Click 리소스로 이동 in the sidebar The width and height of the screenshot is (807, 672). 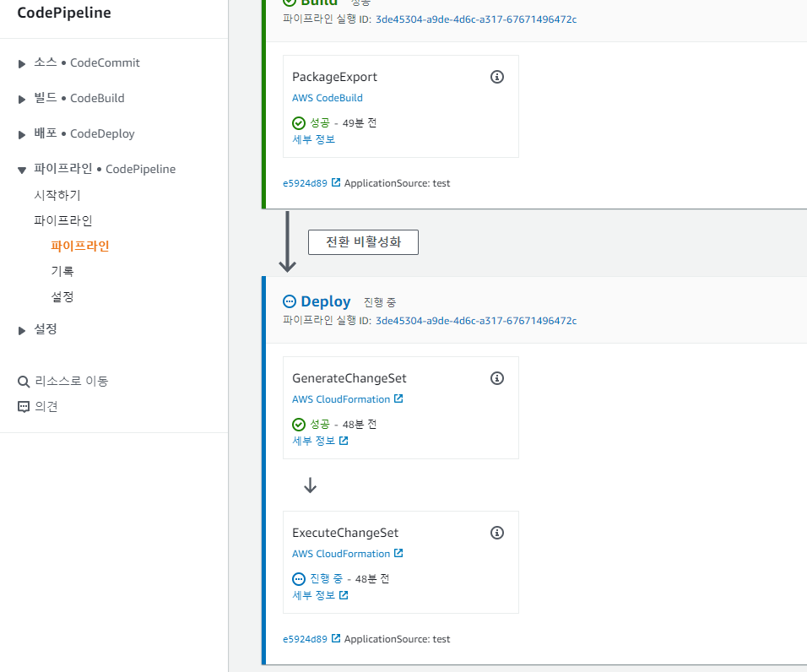(72, 381)
